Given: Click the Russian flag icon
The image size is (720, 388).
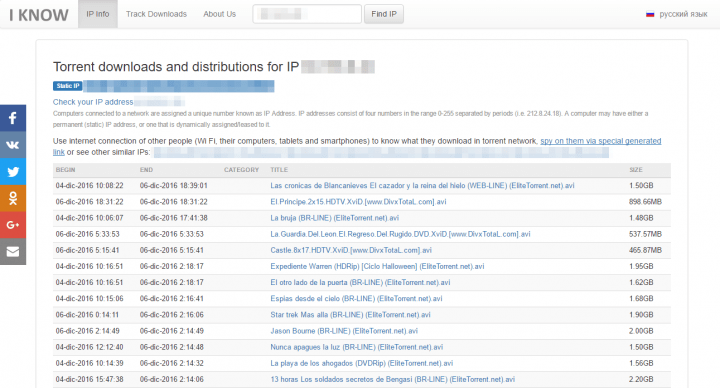Looking at the screenshot, I should [x=650, y=14].
